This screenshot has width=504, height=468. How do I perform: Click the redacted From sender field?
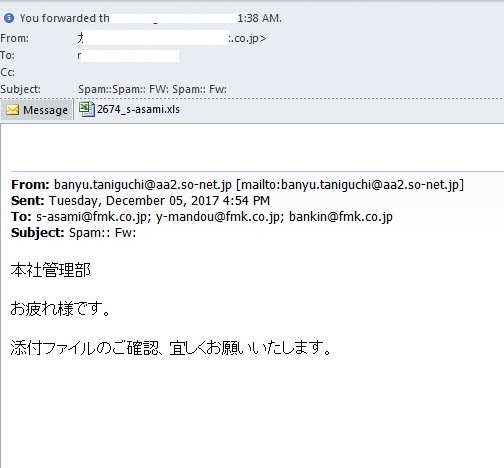172,38
